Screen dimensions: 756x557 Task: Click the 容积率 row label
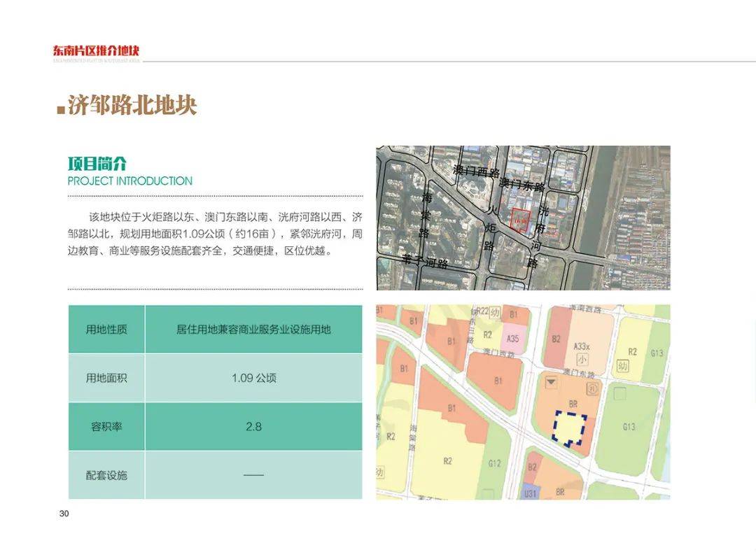(x=106, y=427)
